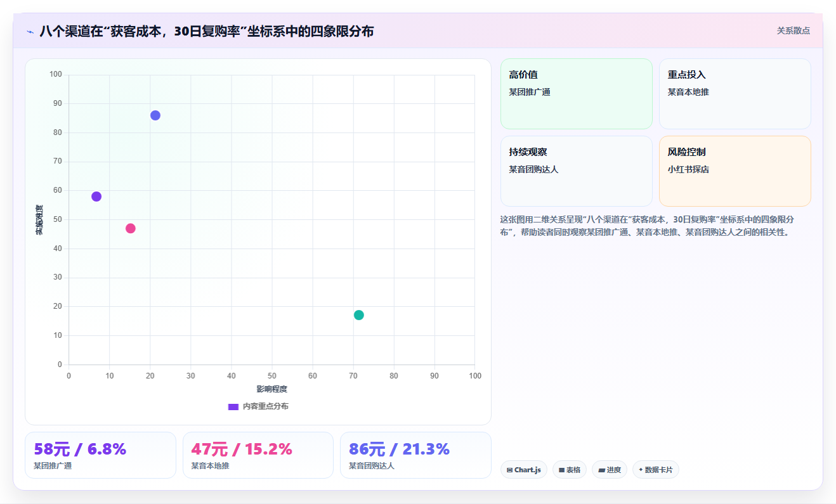Select the 持续观察 quadrant card
This screenshot has width=836, height=504.
(577, 171)
